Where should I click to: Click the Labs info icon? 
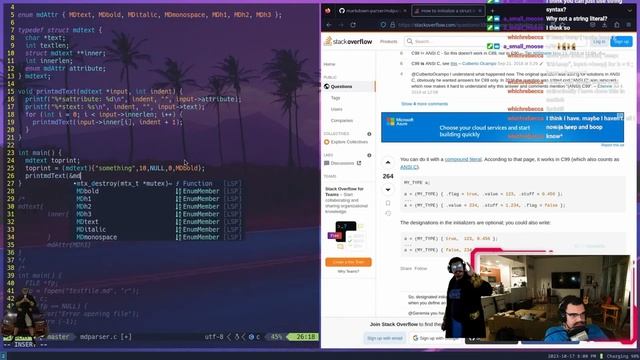(369, 155)
